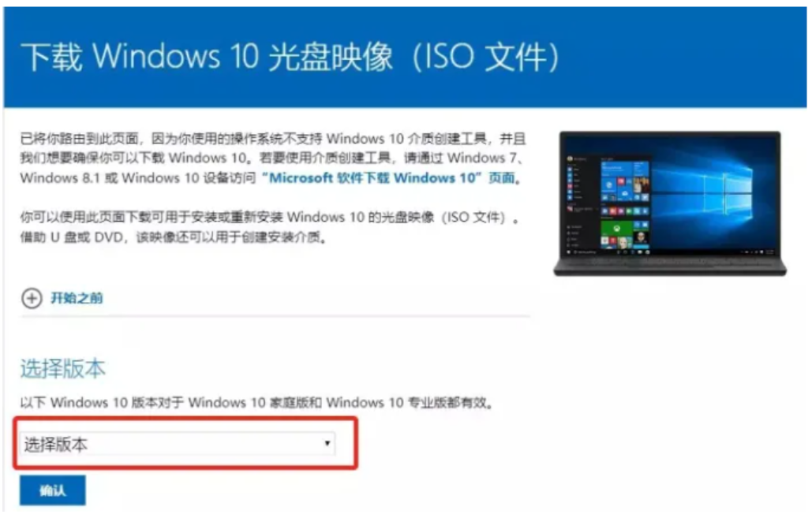Click the divider line below 开始之前
This screenshot has width=812, height=518.
point(275,316)
